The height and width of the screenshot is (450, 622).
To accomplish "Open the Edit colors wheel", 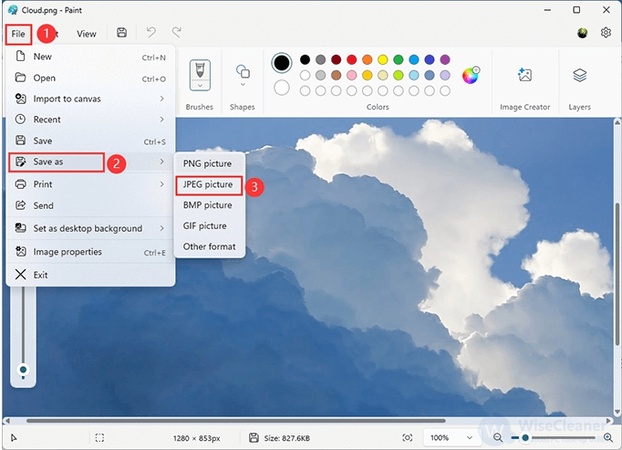I will (471, 74).
